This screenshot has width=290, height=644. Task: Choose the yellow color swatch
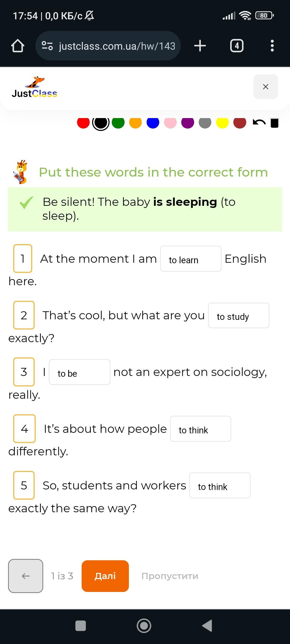coord(222,123)
